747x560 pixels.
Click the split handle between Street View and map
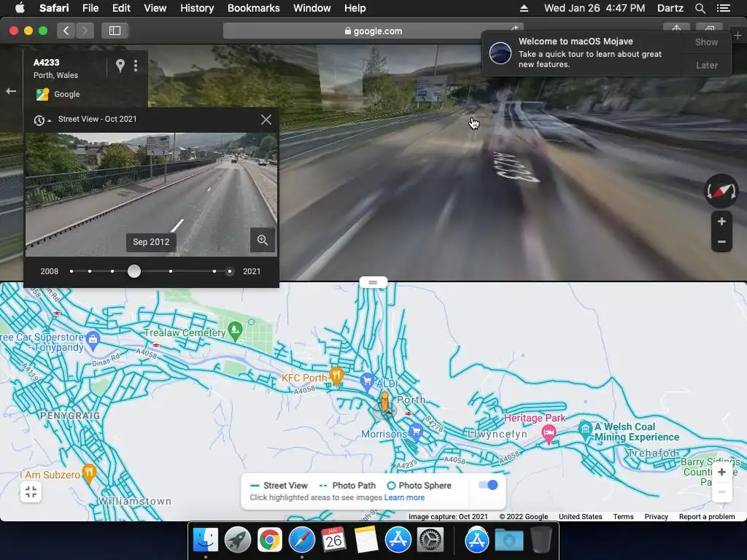(373, 282)
